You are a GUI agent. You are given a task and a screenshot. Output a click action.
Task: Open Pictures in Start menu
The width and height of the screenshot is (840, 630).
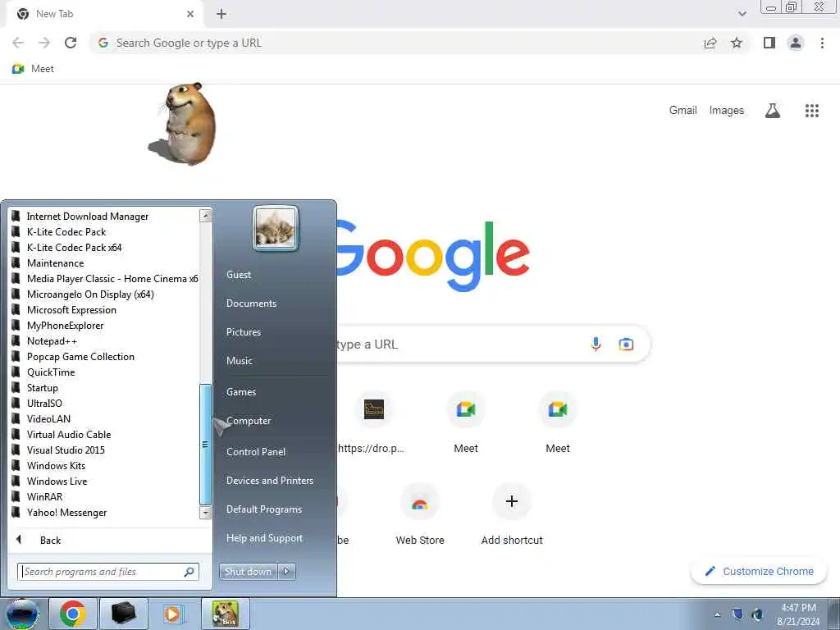tap(244, 332)
